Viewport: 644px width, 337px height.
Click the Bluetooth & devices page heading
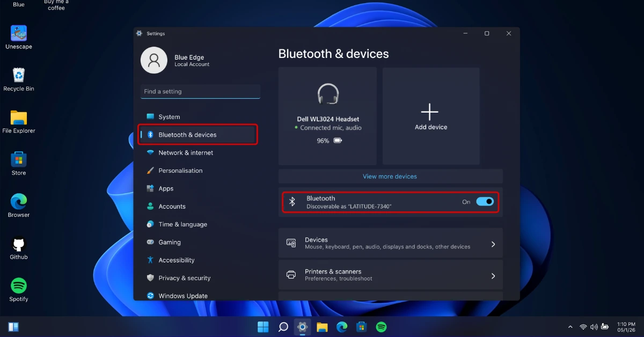[334, 54]
